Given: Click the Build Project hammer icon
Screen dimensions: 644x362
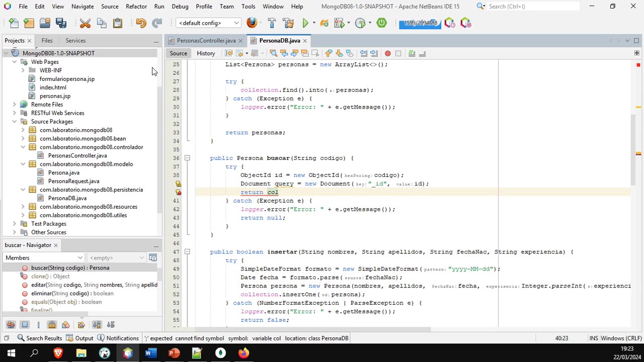Looking at the screenshot, I should click(x=272, y=23).
